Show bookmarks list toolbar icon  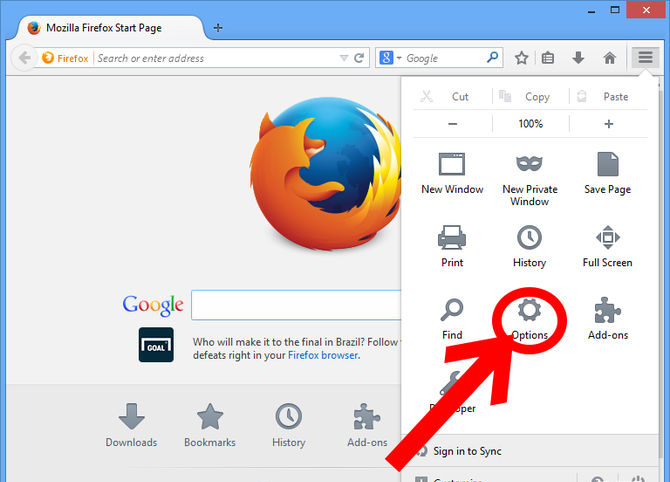tap(548, 58)
